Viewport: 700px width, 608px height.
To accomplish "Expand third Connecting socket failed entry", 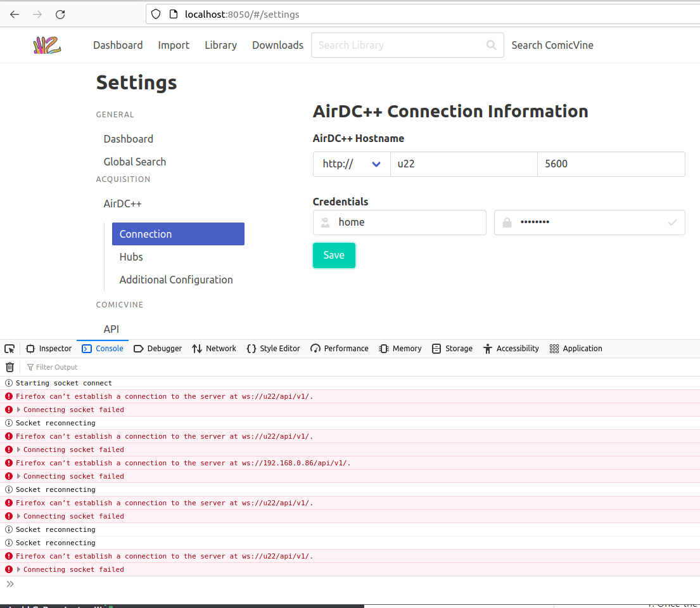I will click(19, 476).
